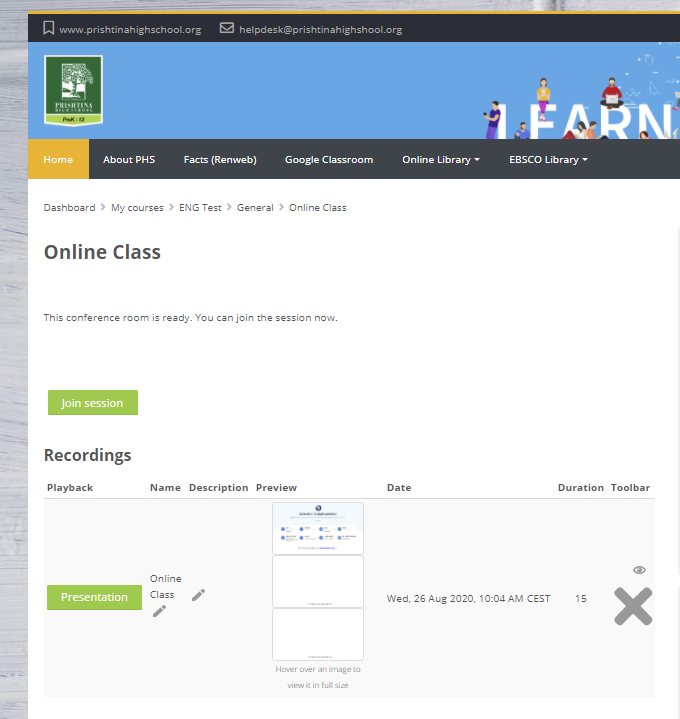This screenshot has width=680, height=719.
Task: Click the Join session button
Action: pyautogui.click(x=93, y=403)
